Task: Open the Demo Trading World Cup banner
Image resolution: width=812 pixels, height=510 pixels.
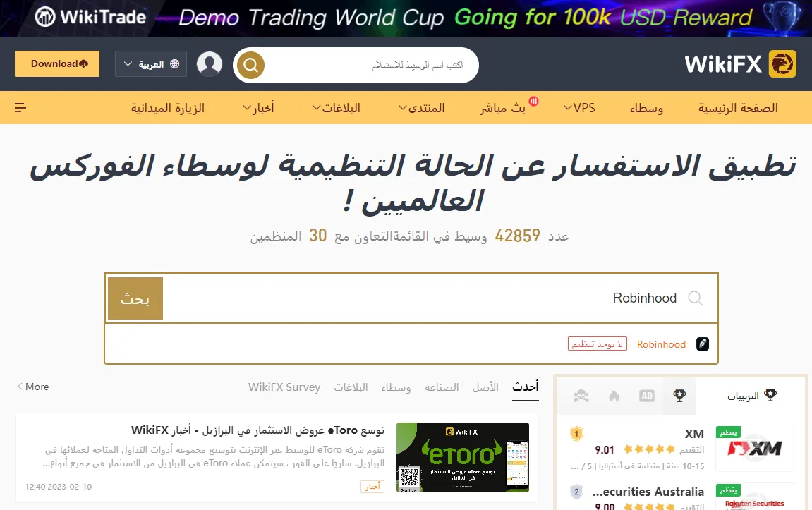Action: (406, 18)
